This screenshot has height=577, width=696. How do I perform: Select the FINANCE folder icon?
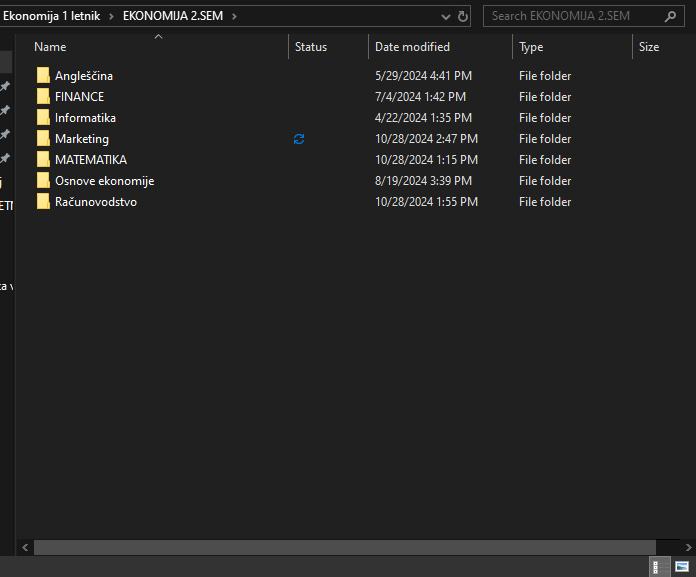(42, 97)
